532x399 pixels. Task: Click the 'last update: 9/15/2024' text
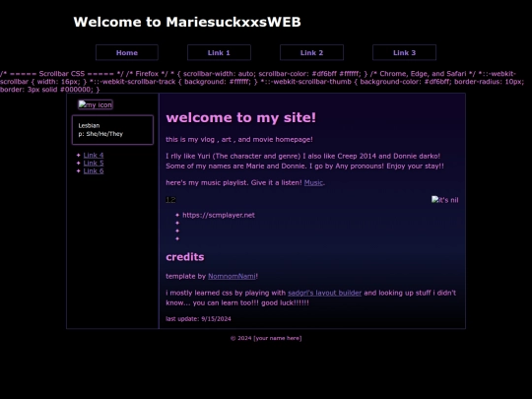pyautogui.click(x=198, y=319)
